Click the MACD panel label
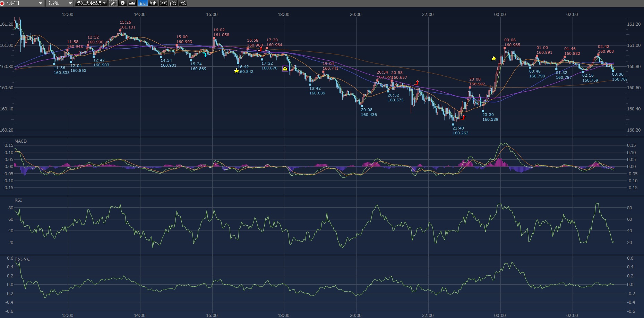The width and height of the screenshot is (644, 318). [x=20, y=141]
